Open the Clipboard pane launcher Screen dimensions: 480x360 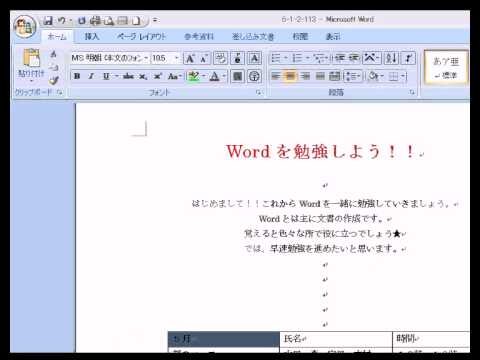point(60,92)
